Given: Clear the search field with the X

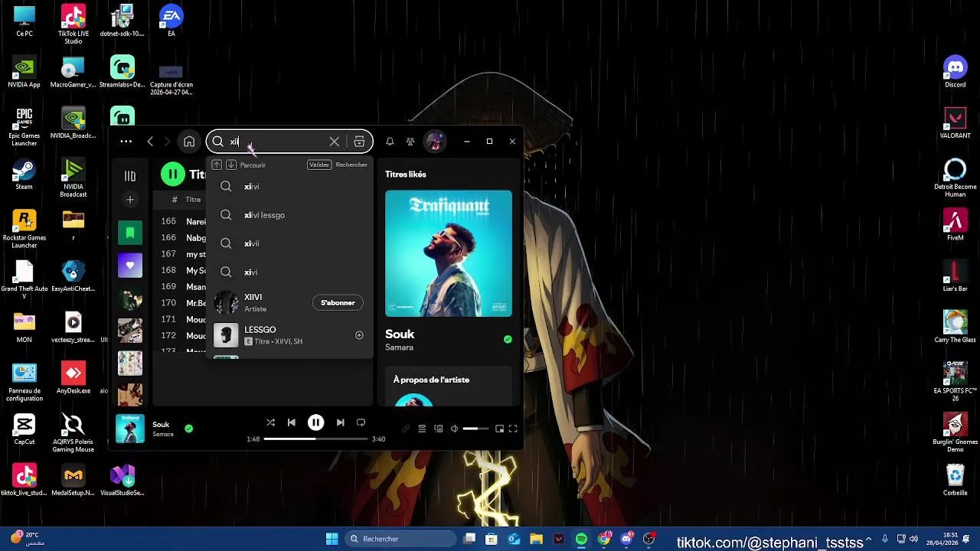Looking at the screenshot, I should tap(334, 142).
